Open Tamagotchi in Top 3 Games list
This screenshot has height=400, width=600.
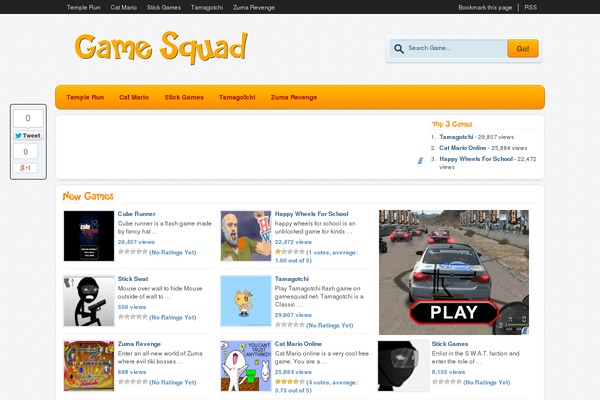click(x=456, y=137)
